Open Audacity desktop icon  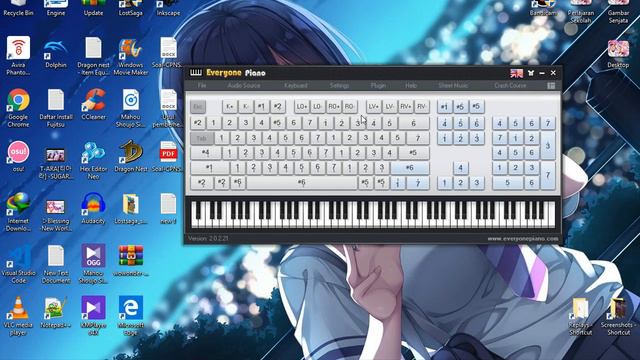(93, 209)
